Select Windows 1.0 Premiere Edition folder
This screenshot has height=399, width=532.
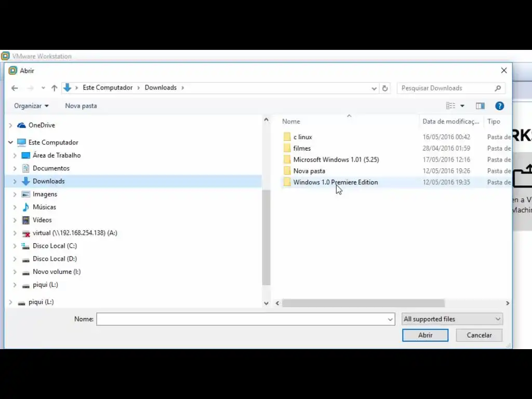pos(335,182)
